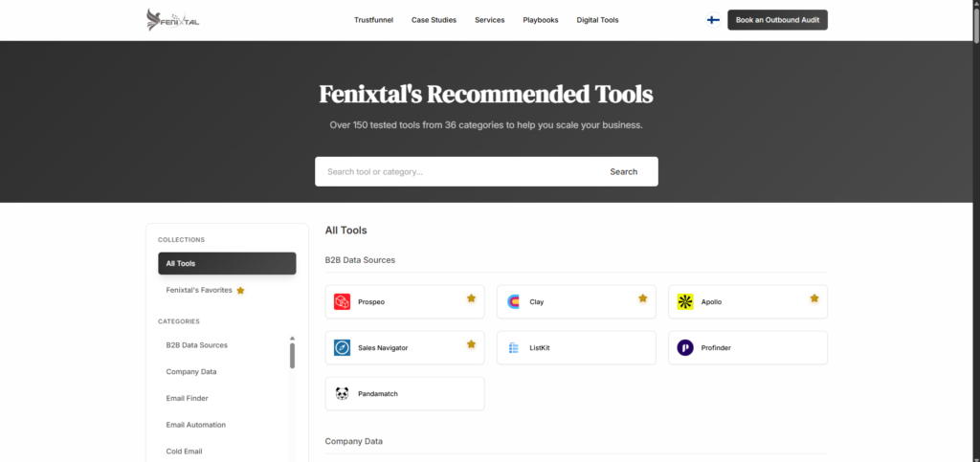Viewport: 980px width, 462px height.
Task: Open the Cold Email category
Action: coord(185,451)
